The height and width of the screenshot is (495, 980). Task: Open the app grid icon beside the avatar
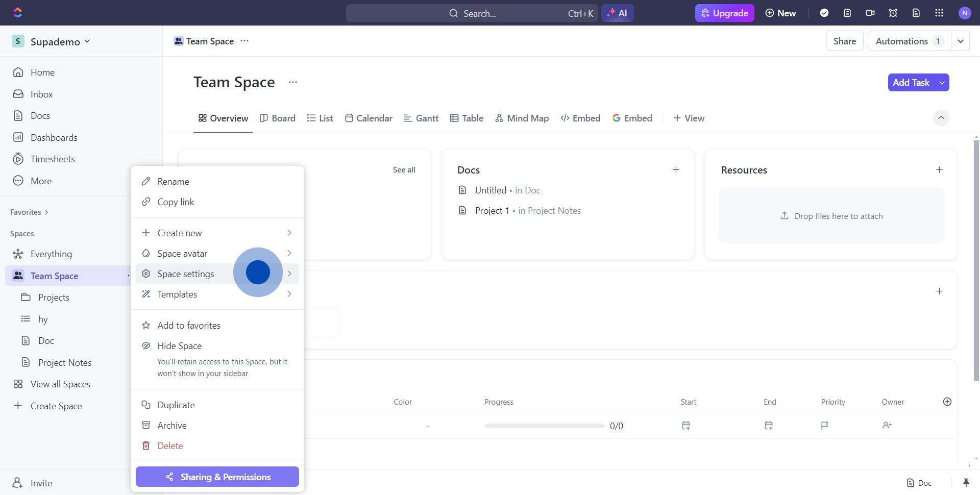(939, 13)
